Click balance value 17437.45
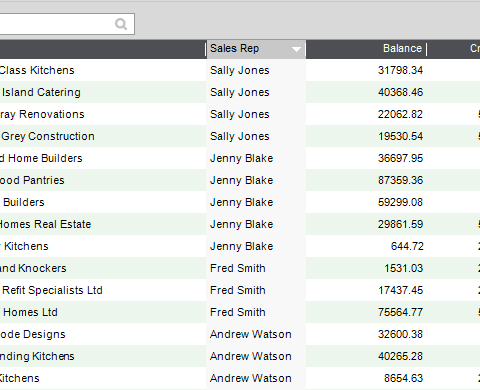 point(400,290)
